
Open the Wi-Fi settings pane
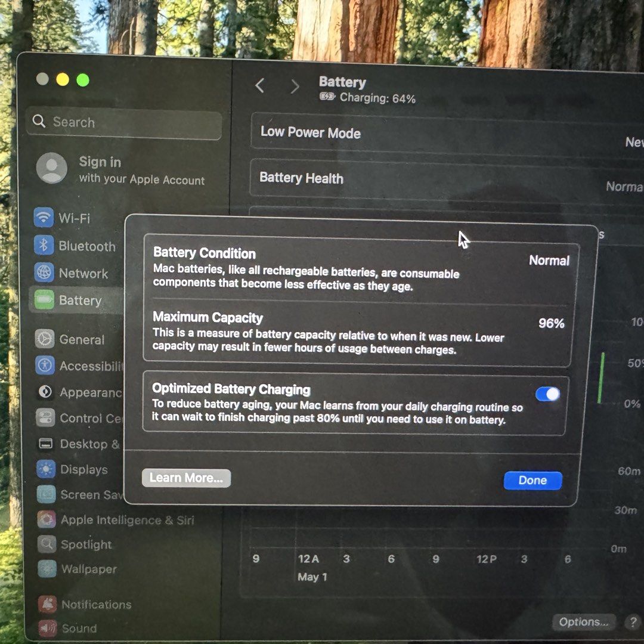(76, 217)
